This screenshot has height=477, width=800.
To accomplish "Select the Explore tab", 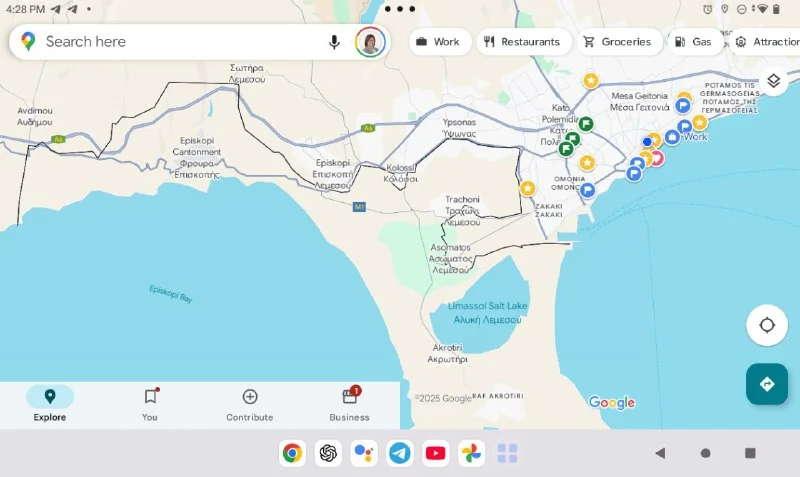I will pyautogui.click(x=50, y=404).
